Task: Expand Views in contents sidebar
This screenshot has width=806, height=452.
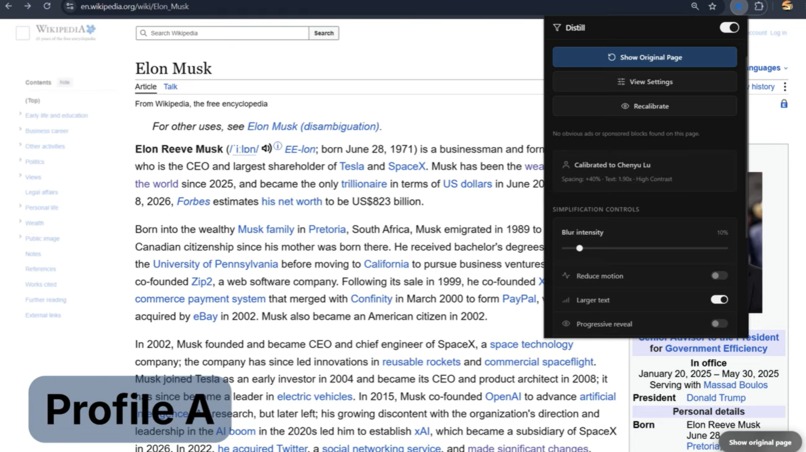Action: [x=21, y=176]
